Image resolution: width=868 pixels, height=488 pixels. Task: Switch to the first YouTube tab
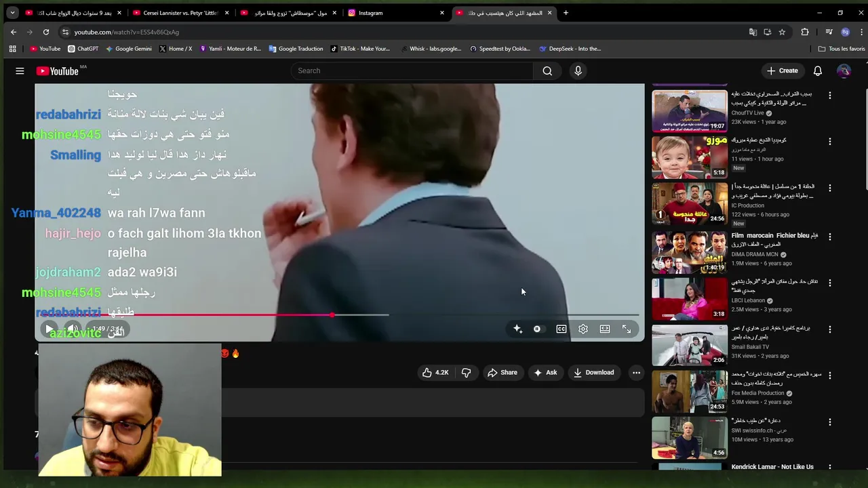tap(73, 13)
